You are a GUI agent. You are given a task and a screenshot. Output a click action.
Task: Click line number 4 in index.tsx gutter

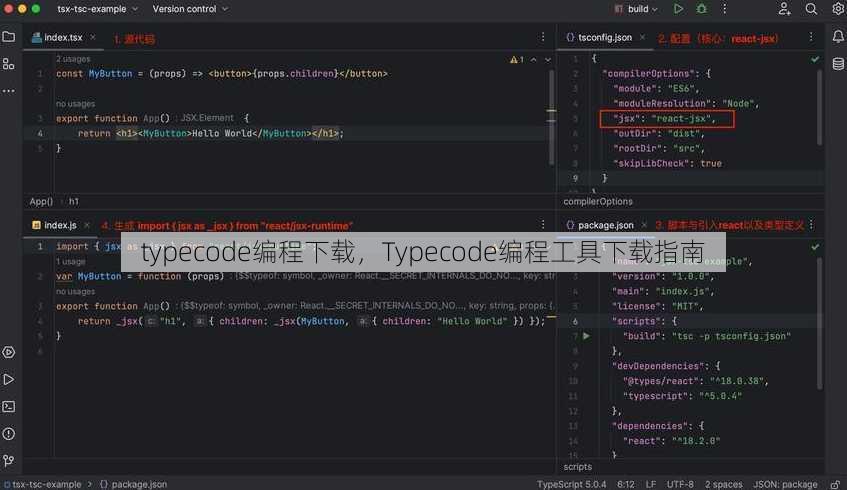click(40, 133)
